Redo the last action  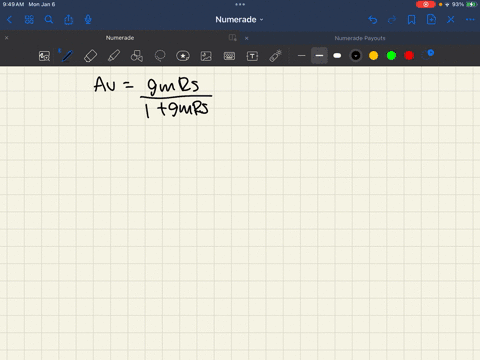point(392,20)
